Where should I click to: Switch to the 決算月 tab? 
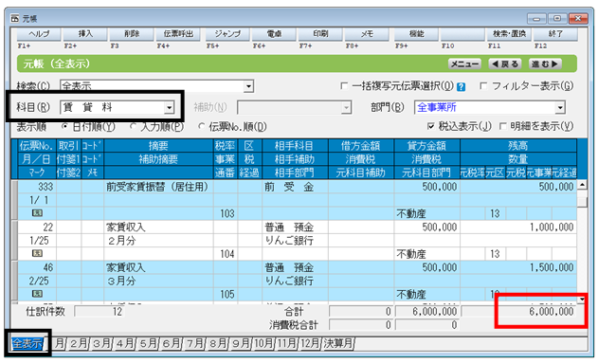coord(338,344)
